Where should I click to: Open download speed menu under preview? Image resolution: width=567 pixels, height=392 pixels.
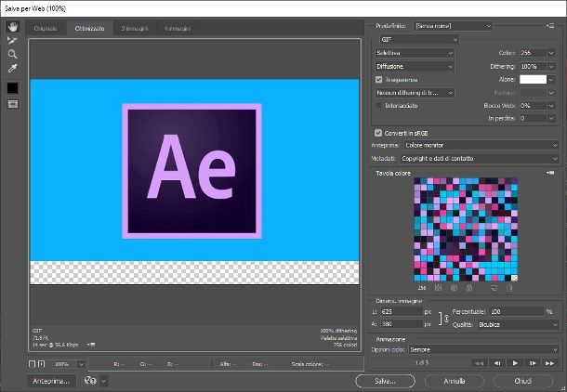click(91, 345)
